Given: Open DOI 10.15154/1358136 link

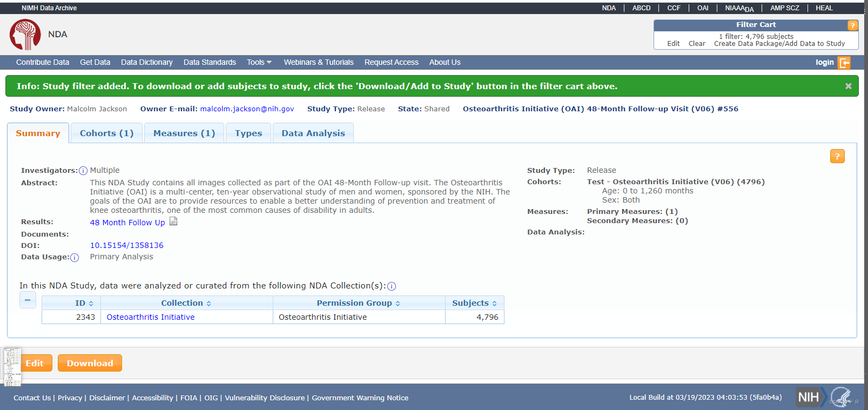Looking at the screenshot, I should coord(126,245).
